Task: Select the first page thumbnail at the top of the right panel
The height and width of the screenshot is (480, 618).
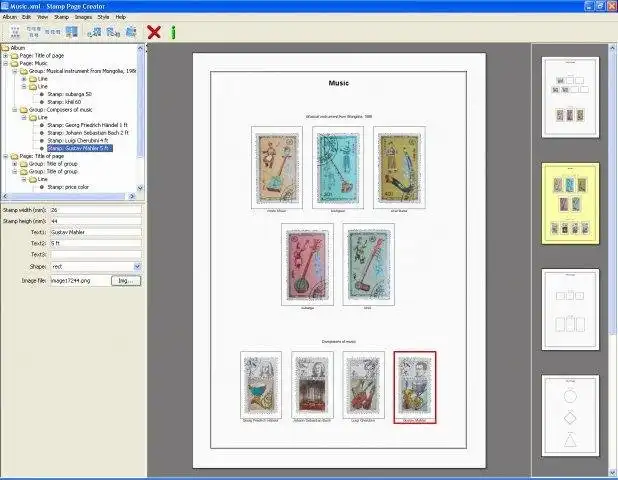Action: [570, 98]
